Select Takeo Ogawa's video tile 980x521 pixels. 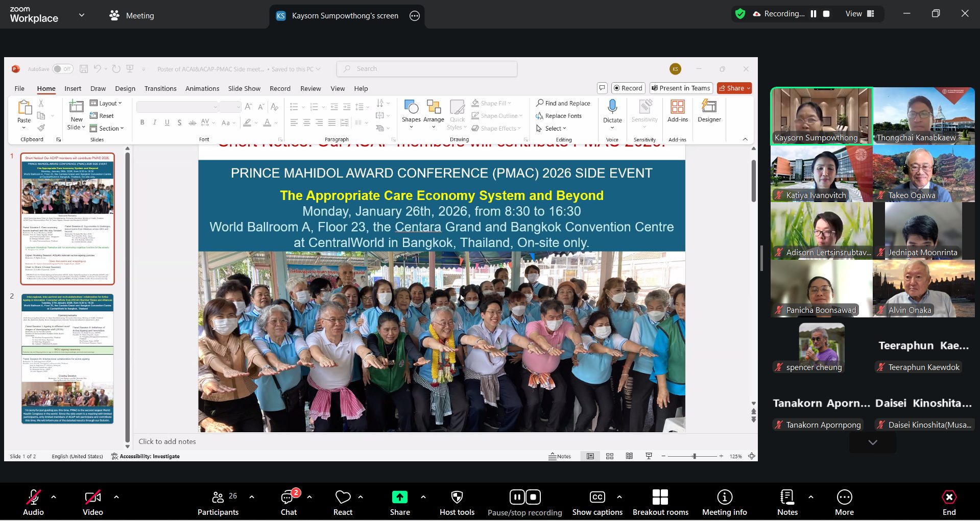point(923,173)
